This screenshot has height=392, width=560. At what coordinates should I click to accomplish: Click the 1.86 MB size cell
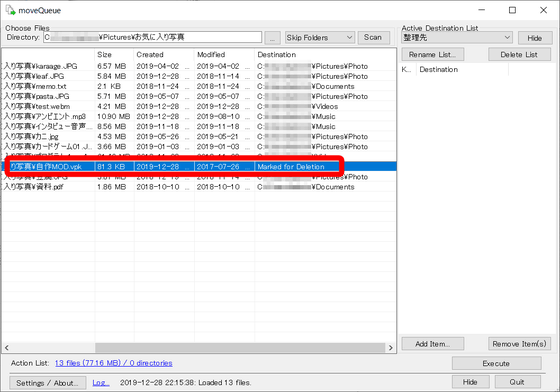click(x=111, y=187)
